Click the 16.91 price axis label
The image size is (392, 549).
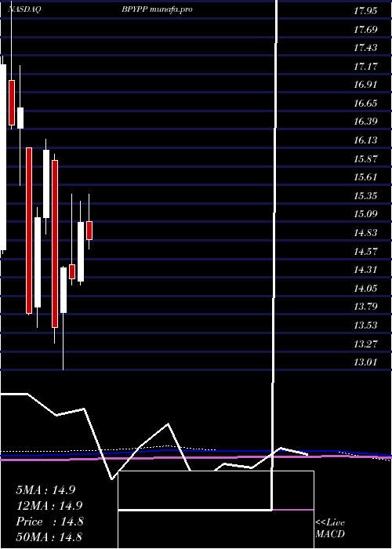365,85
